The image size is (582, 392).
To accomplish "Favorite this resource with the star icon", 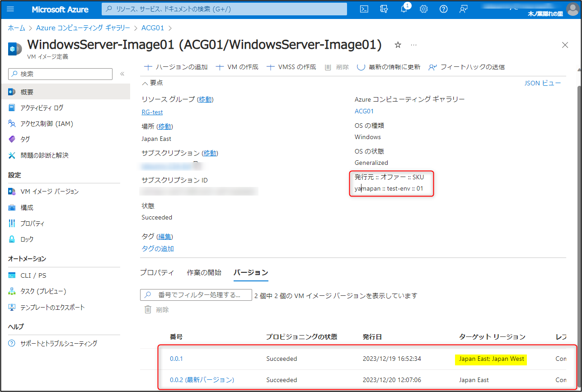I will pyautogui.click(x=398, y=45).
